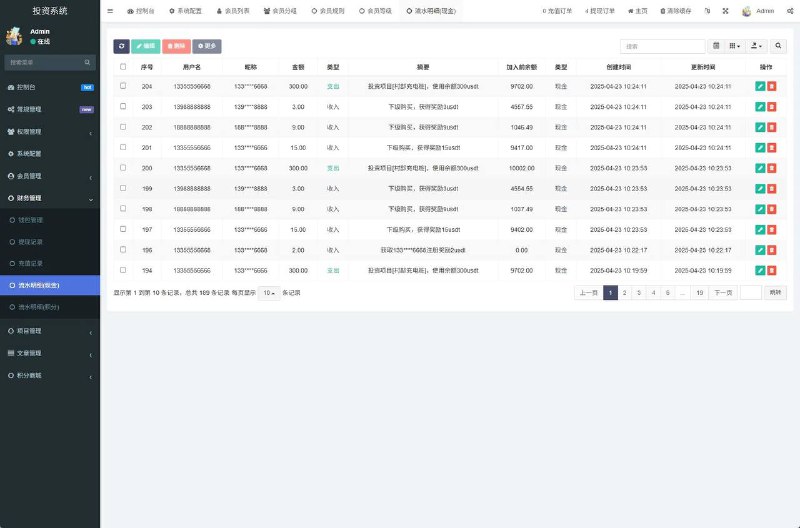Check the checkbox for row 202

coord(123,127)
